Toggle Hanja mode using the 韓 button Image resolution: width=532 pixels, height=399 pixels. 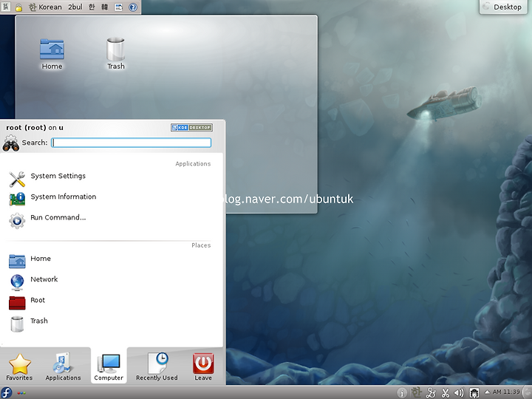pos(104,7)
